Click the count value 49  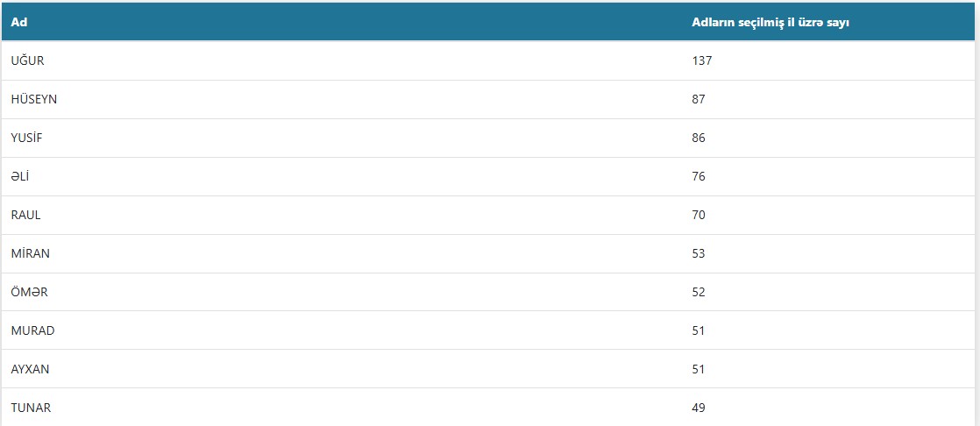click(699, 408)
